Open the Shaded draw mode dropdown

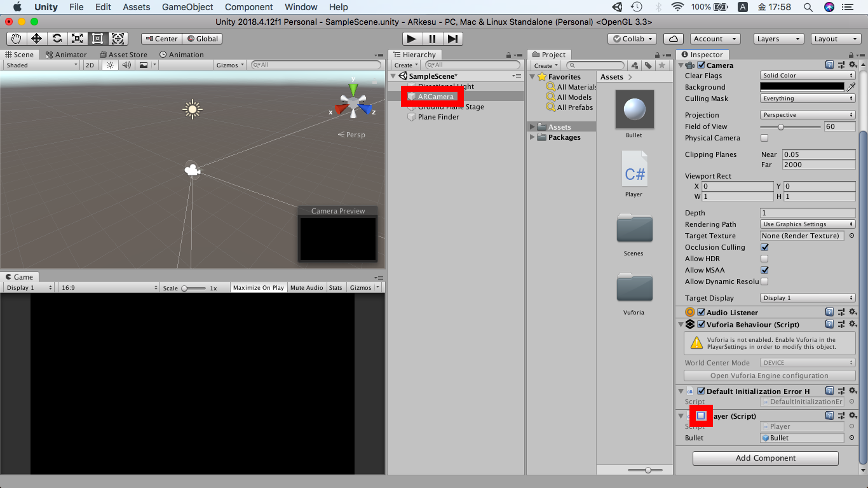coord(42,65)
